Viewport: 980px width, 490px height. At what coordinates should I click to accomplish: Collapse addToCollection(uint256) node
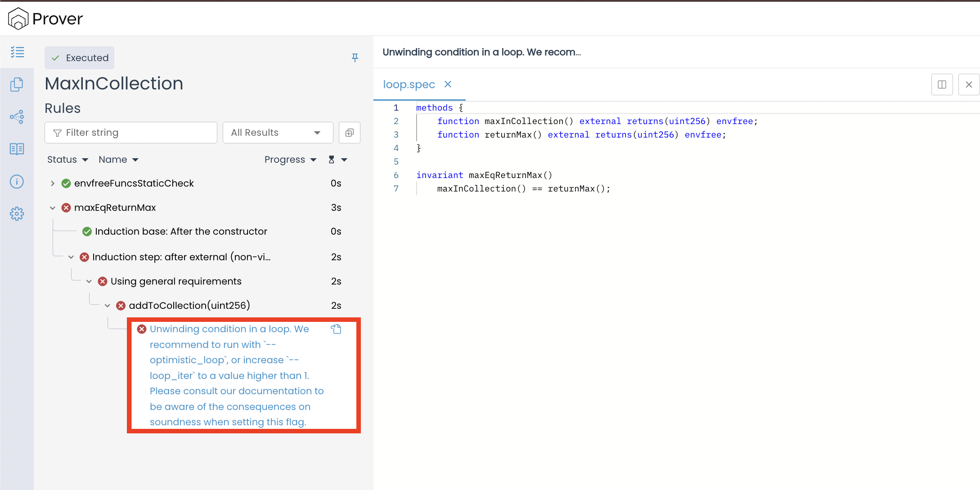coord(108,306)
